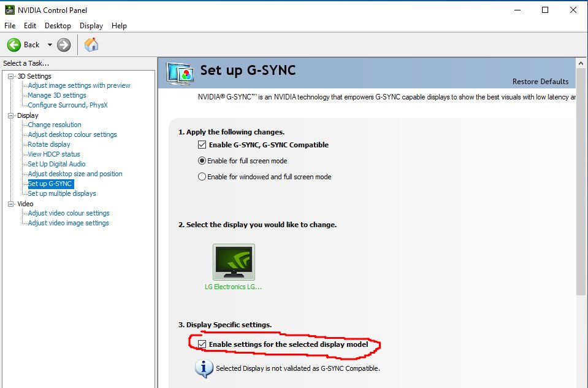
Task: Select Enable for full screen mode
Action: click(202, 161)
